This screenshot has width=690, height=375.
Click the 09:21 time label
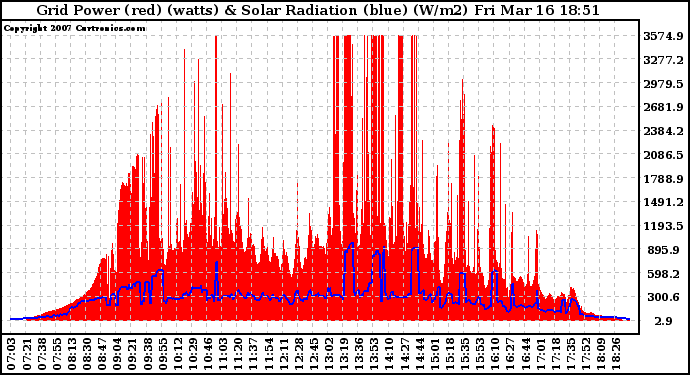coord(132,354)
